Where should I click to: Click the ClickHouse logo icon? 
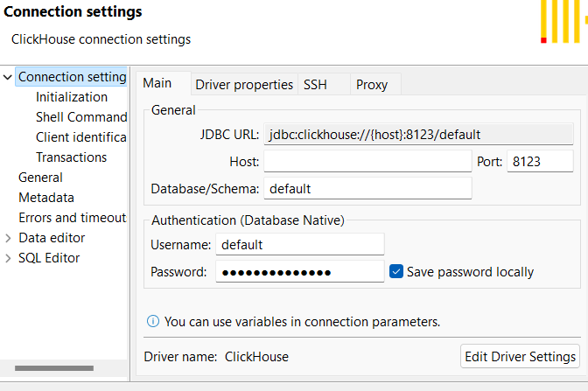tap(563, 21)
